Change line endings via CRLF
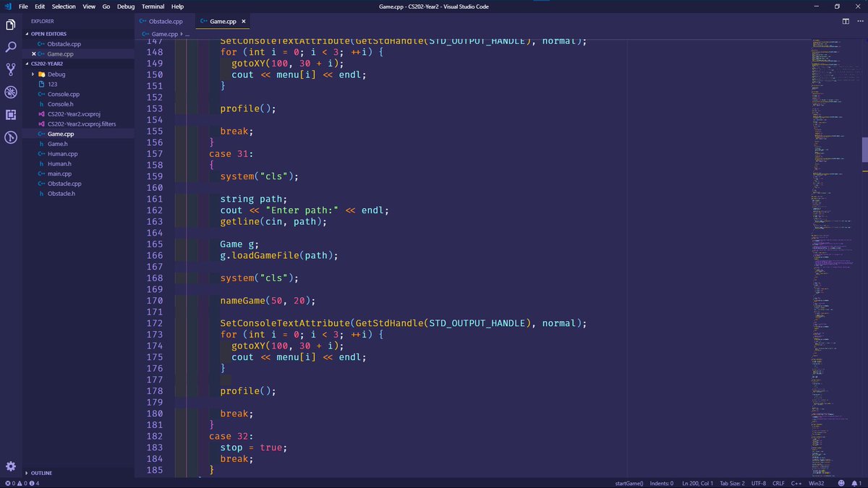 coord(778,483)
